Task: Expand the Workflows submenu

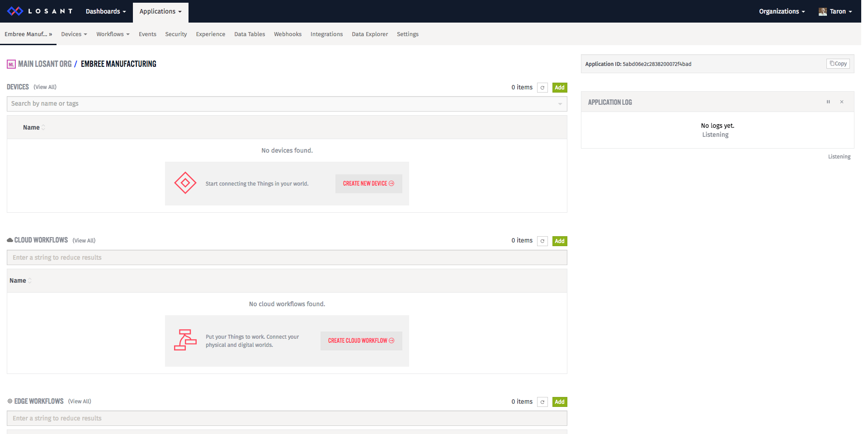Action: point(113,34)
